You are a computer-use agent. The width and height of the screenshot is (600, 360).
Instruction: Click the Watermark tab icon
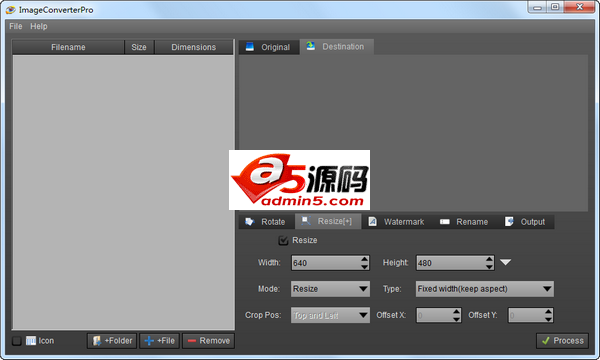[372, 222]
